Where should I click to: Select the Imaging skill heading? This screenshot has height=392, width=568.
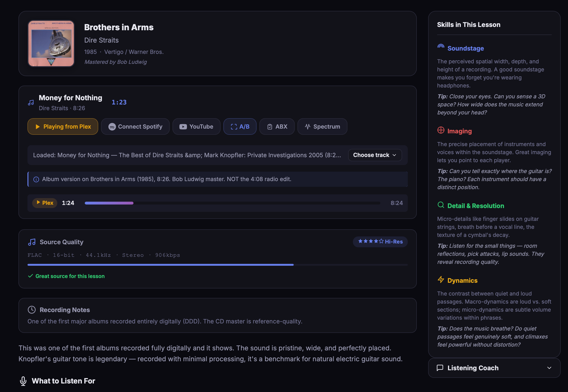tap(459, 131)
